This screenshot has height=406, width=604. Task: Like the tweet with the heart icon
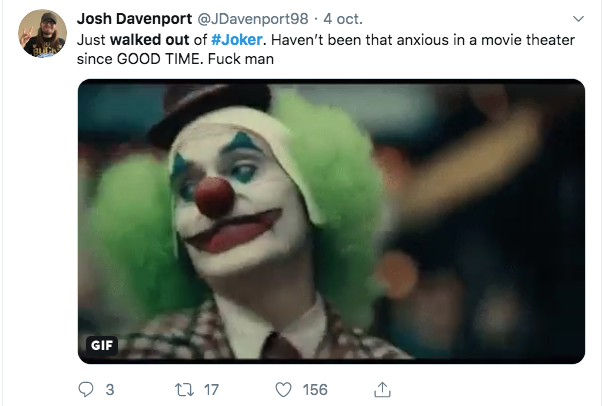284,388
